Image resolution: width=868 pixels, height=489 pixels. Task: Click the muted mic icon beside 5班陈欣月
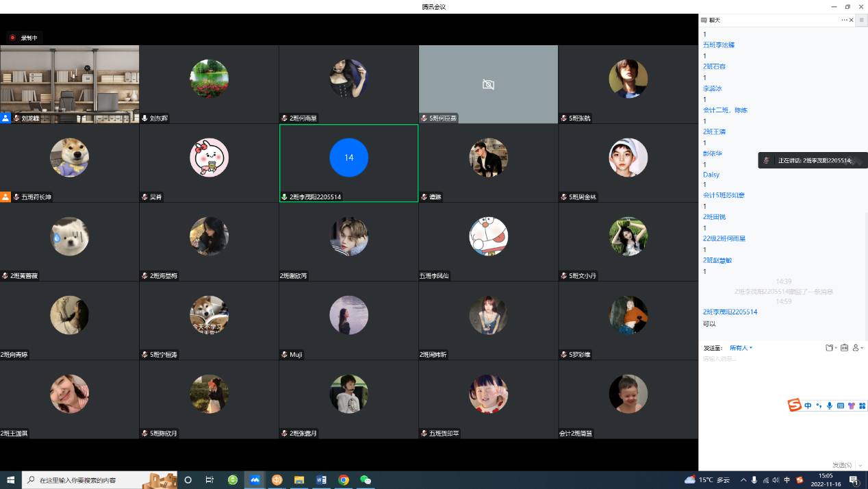click(x=145, y=434)
